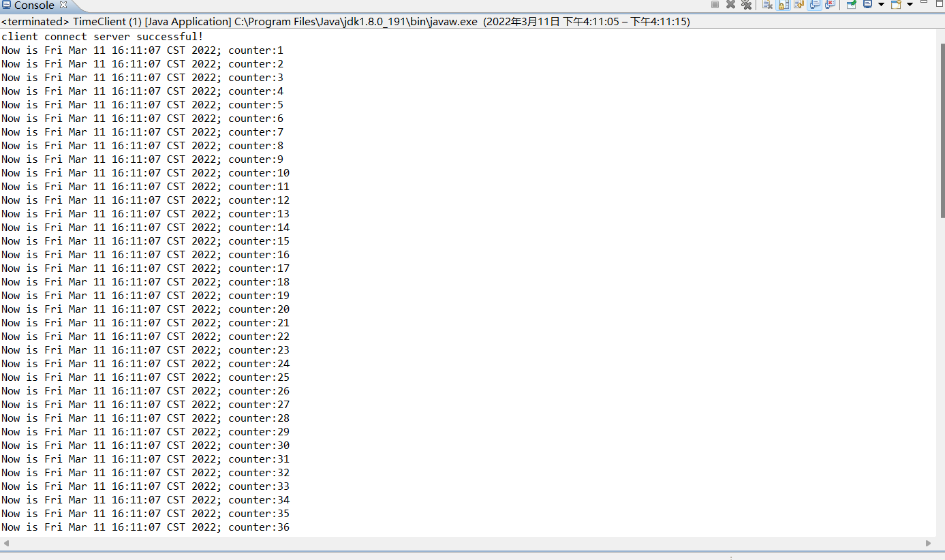Click the output line ending with counter:18
The height and width of the screenshot is (560, 945).
[x=145, y=282]
